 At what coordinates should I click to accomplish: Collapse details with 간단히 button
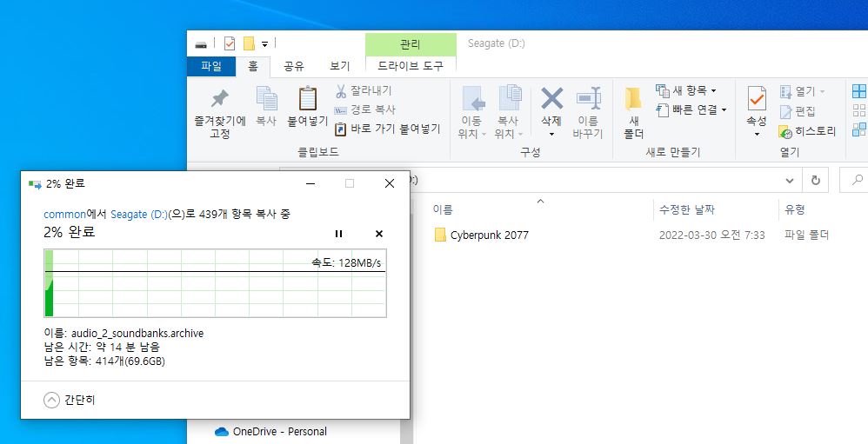coord(70,400)
